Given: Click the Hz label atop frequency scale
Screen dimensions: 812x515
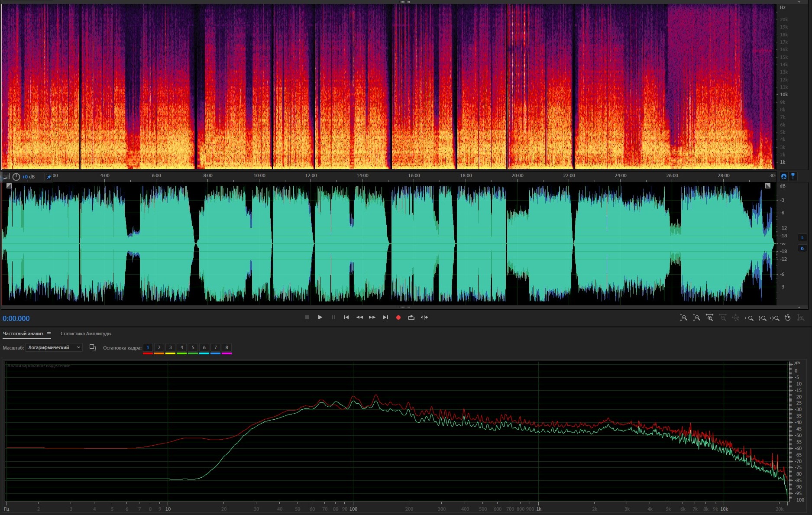Looking at the screenshot, I should (x=783, y=7).
